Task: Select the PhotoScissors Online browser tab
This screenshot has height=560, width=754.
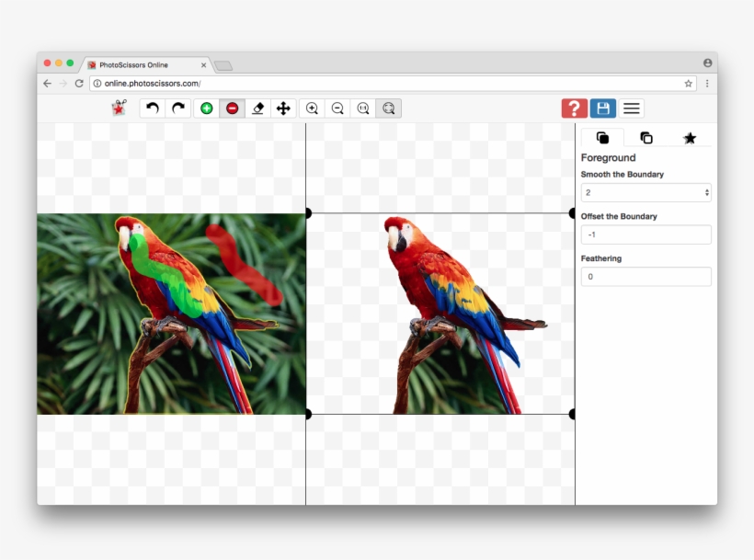Action: click(144, 64)
